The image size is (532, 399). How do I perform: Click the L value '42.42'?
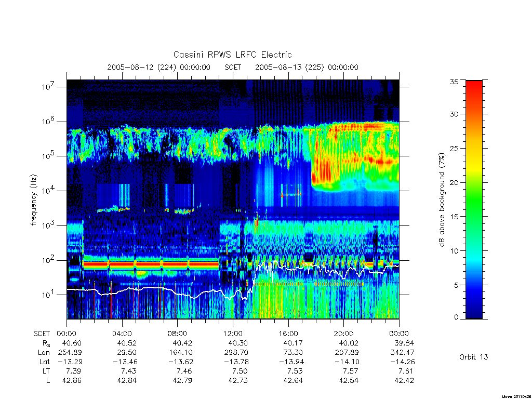pos(404,380)
